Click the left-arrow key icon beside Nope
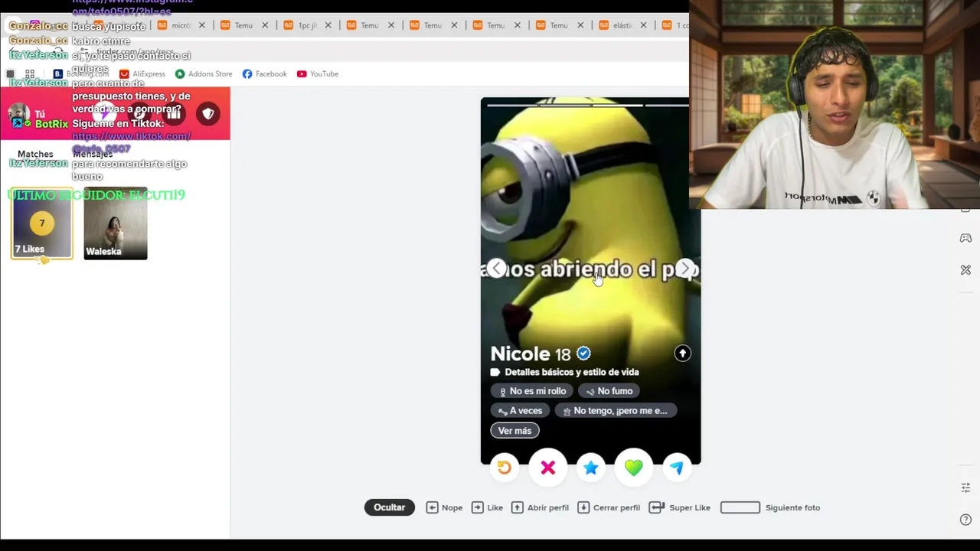 click(x=432, y=507)
